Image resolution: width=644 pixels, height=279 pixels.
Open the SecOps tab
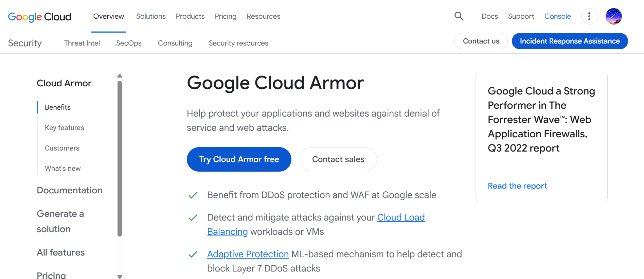click(x=129, y=43)
